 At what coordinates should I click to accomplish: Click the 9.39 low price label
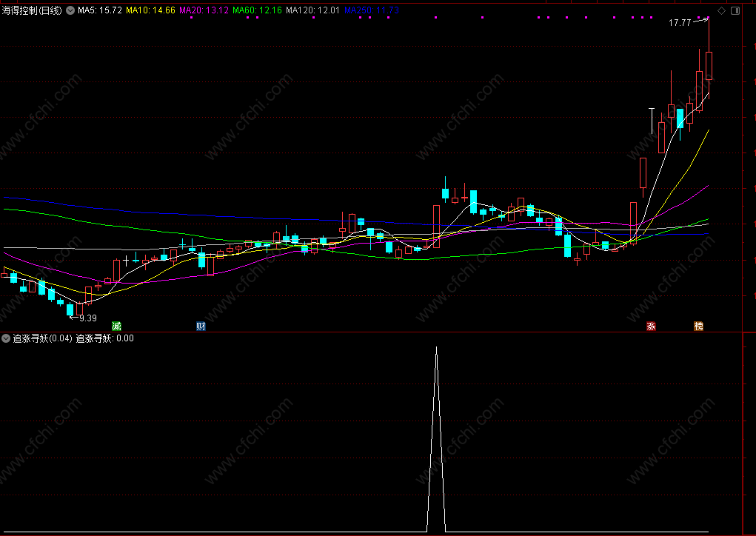coord(88,318)
